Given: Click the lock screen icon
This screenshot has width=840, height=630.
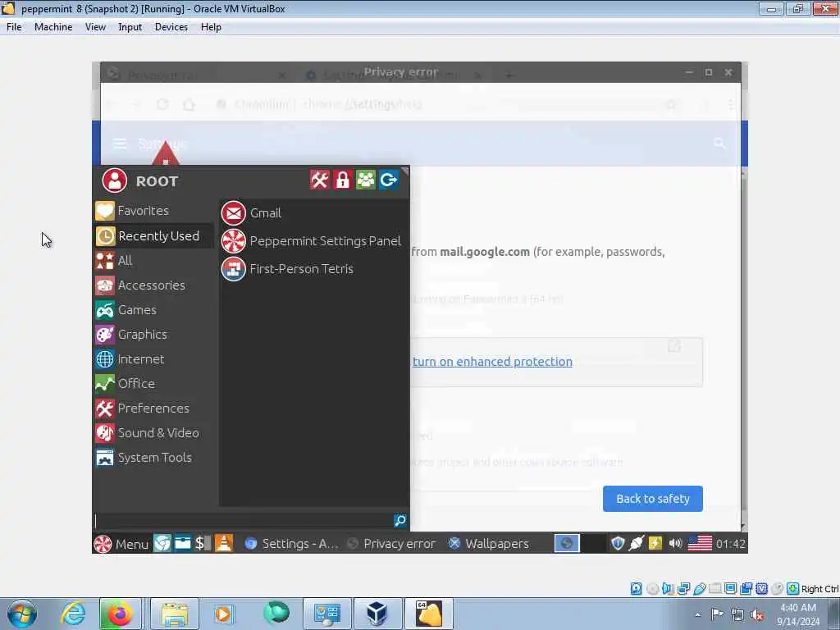Looking at the screenshot, I should point(342,180).
